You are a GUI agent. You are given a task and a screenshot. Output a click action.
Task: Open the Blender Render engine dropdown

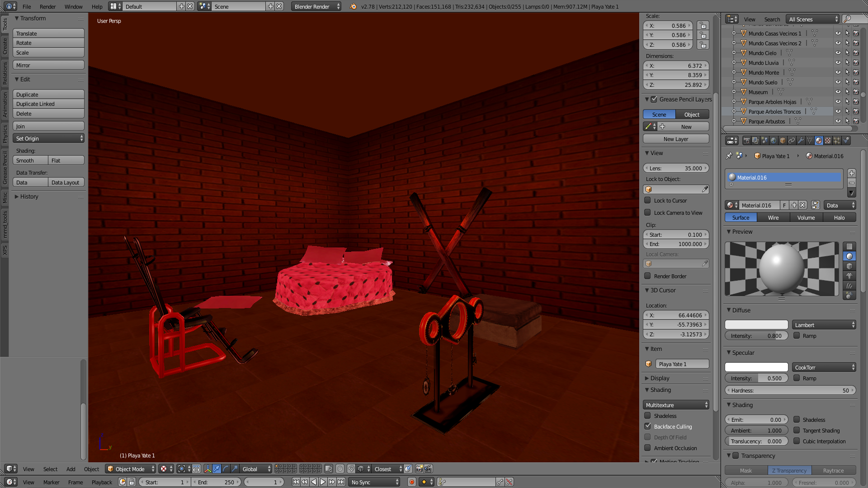click(316, 6)
